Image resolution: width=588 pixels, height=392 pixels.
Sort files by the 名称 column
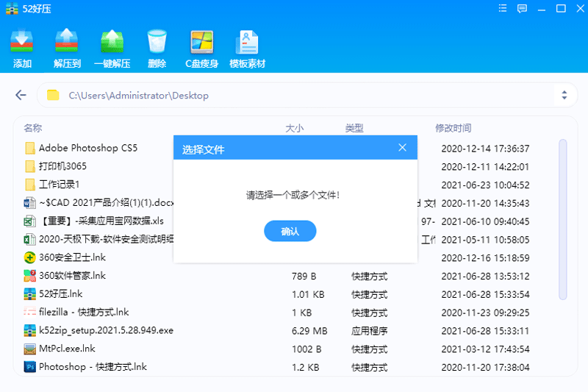pyautogui.click(x=33, y=128)
